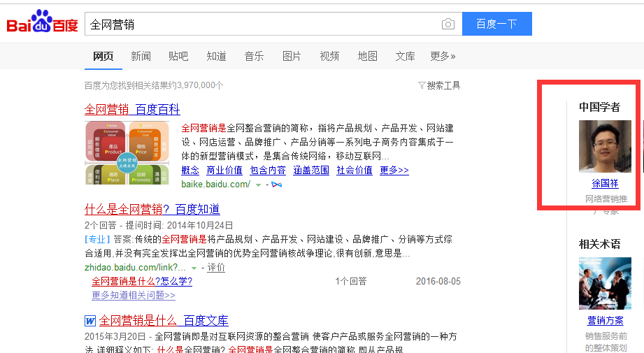
Task: Open the 营销方案 link
Action: [605, 321]
